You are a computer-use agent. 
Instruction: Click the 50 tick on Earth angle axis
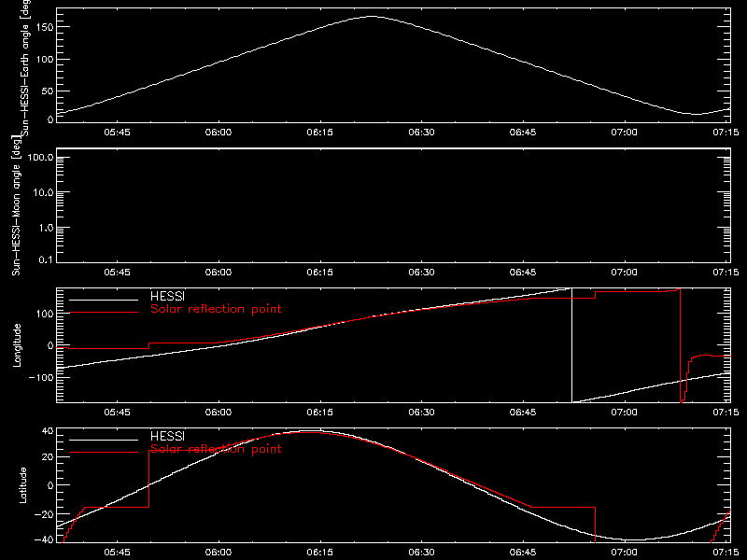[48, 91]
